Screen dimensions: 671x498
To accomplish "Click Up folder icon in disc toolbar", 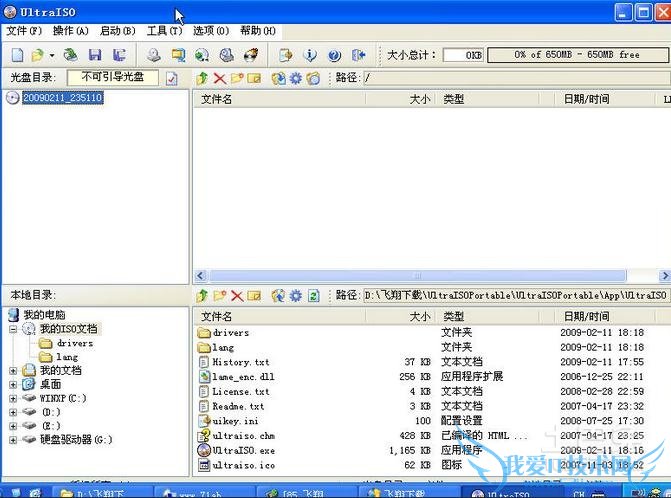I will (202, 78).
